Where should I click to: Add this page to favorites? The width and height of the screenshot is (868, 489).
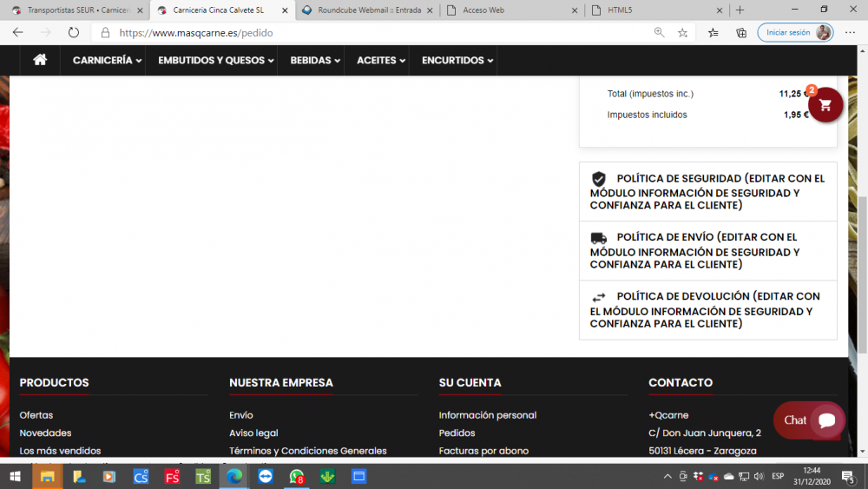pyautogui.click(x=682, y=33)
